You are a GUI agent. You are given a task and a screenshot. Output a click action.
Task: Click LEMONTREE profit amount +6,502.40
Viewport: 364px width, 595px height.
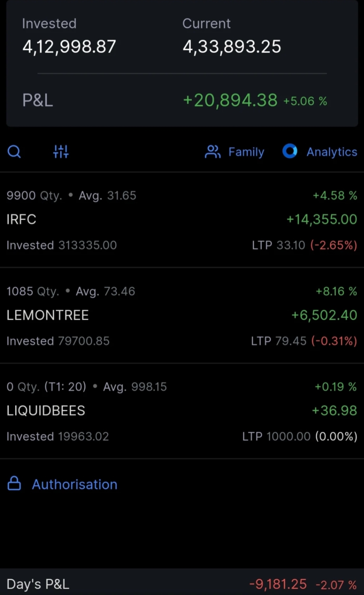tap(324, 315)
